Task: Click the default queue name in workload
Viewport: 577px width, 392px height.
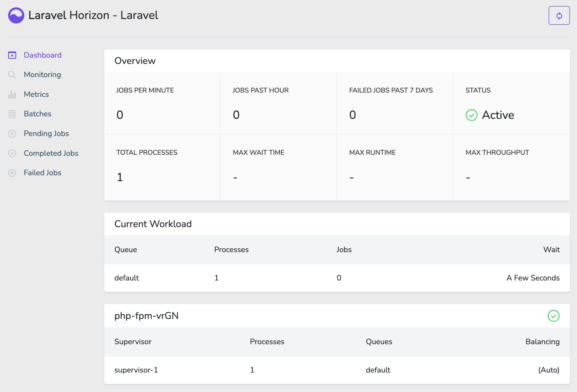Action: point(127,278)
